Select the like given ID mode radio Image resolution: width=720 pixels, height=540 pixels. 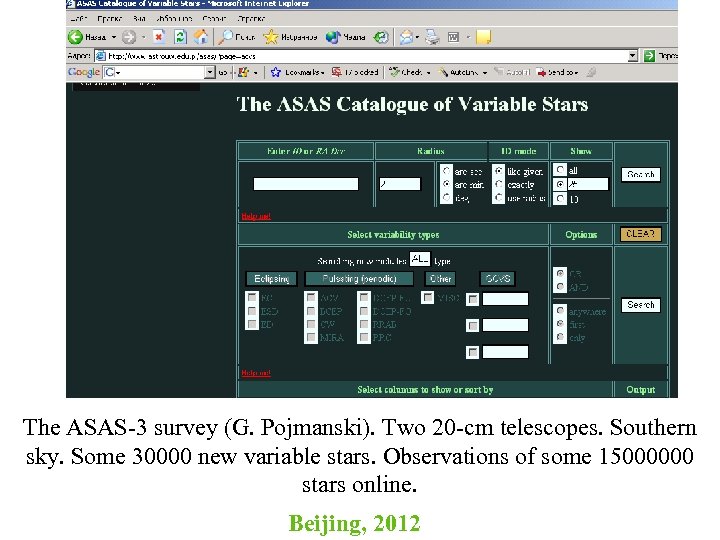point(499,171)
